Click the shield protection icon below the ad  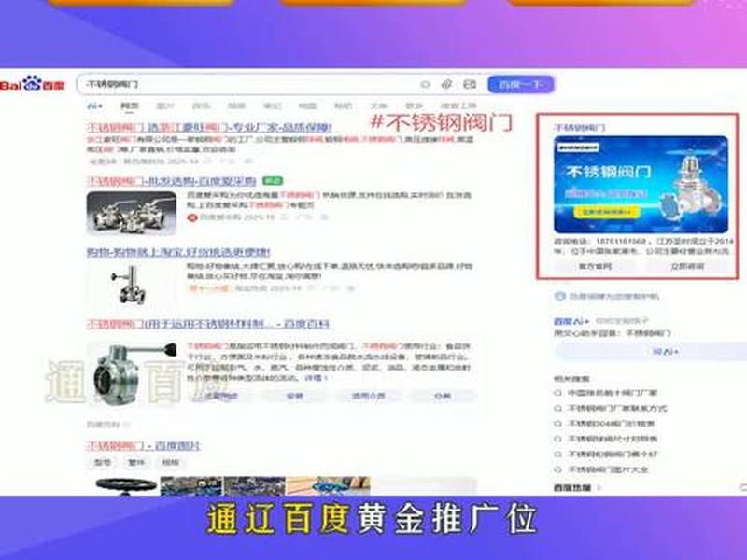coord(559,296)
